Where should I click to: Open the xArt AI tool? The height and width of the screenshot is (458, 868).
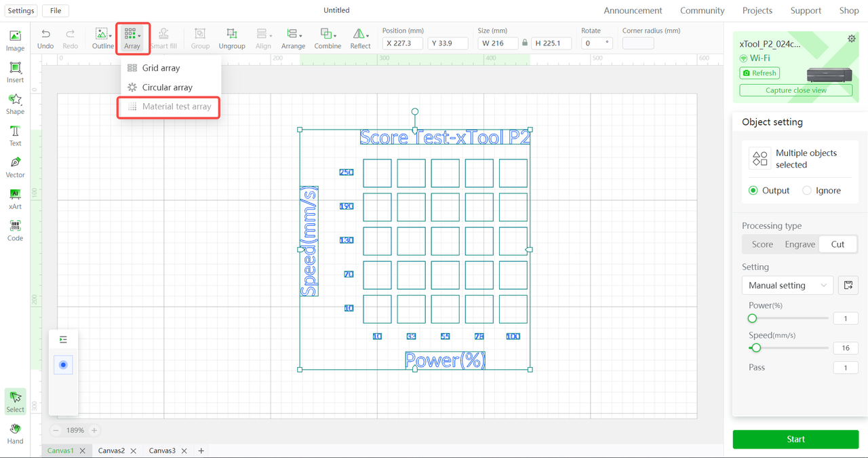tap(15, 199)
